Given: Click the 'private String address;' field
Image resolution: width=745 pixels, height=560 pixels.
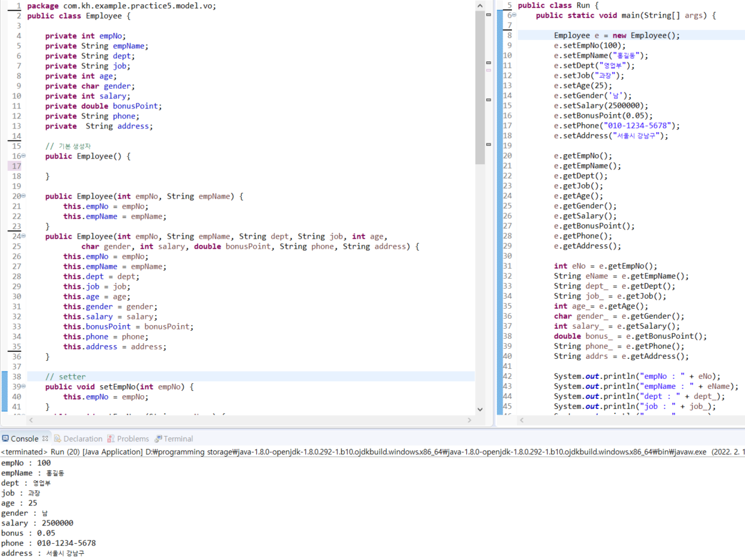Looking at the screenshot, I should (x=99, y=127).
